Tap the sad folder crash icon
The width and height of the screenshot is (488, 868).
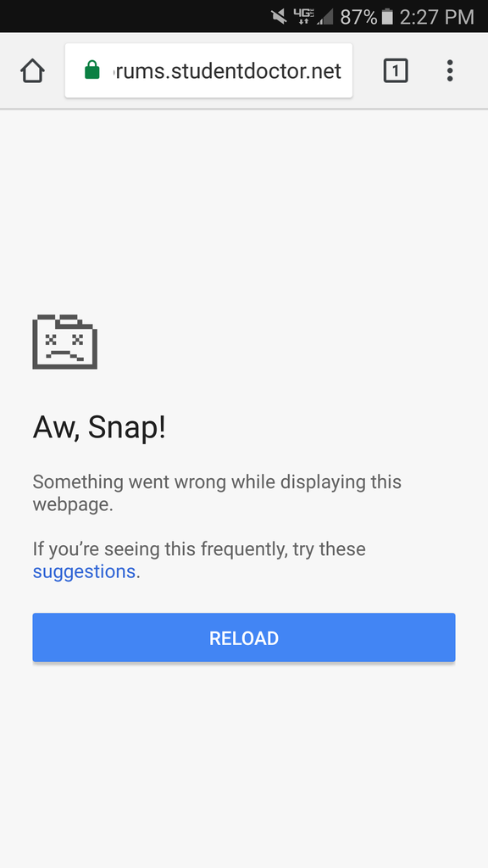click(x=64, y=342)
